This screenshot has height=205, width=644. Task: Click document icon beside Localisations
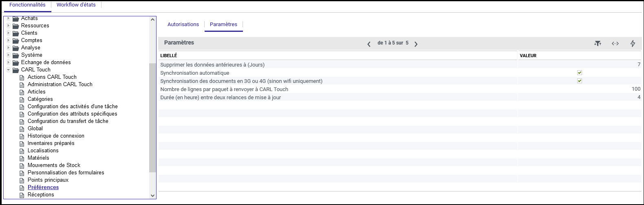[x=22, y=151]
